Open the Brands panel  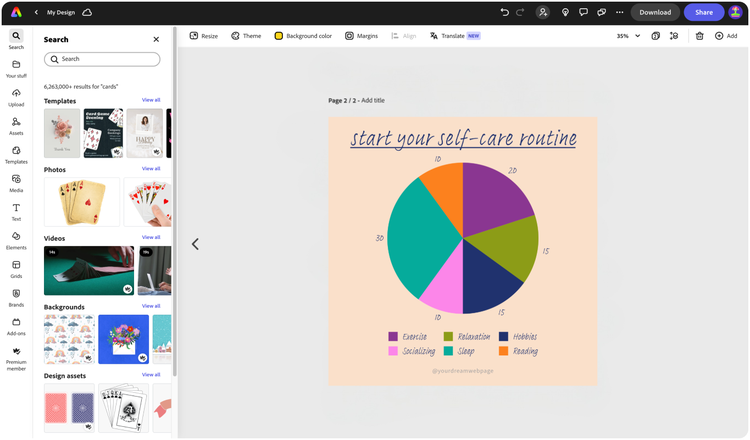coord(16,298)
